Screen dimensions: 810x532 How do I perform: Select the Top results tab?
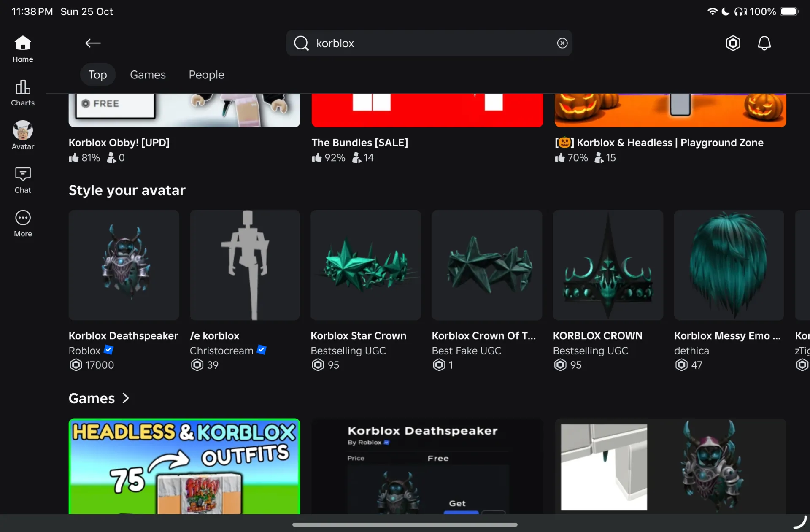pos(97,75)
